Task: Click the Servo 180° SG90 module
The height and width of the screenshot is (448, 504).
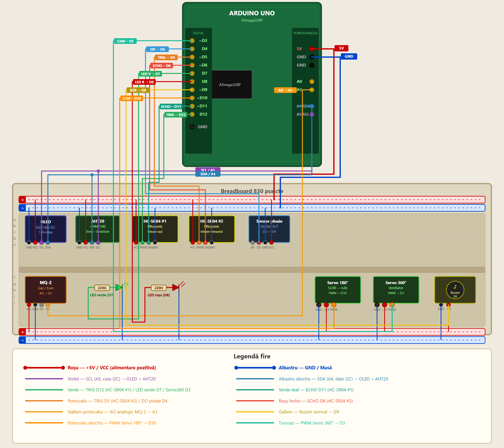Action: pyautogui.click(x=337, y=290)
